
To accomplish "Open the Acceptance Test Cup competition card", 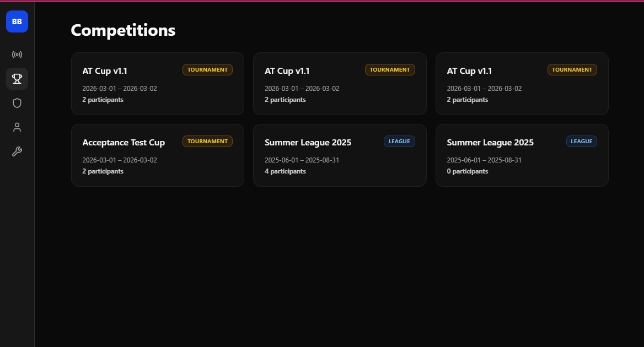I will pos(157,155).
